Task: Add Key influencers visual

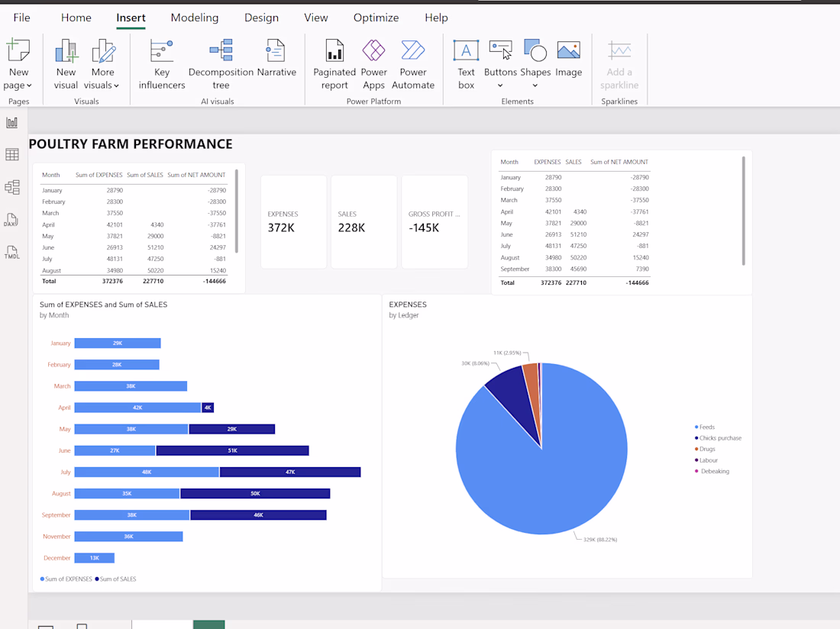Action: 162,64
